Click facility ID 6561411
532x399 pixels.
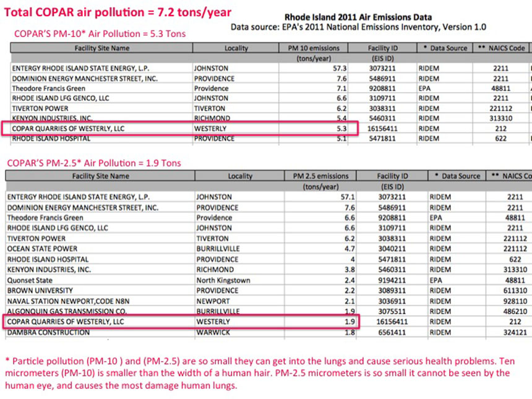click(x=392, y=332)
